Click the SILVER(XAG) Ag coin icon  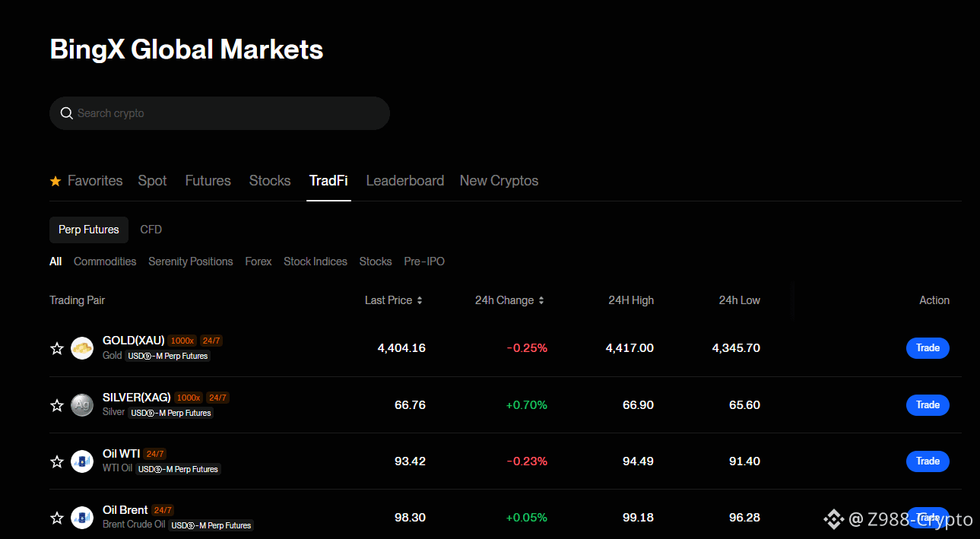pos(82,405)
